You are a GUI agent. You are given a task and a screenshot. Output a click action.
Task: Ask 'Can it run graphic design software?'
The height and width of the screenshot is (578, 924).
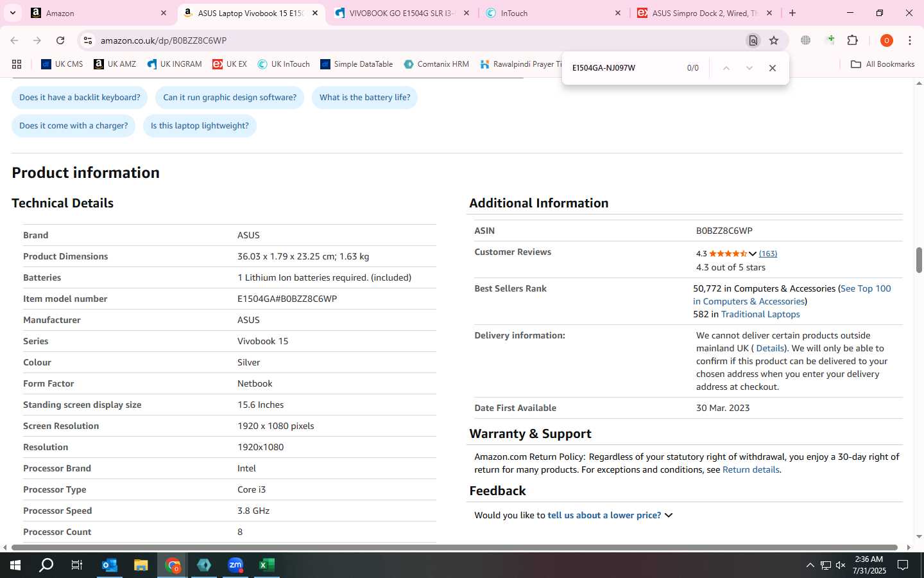(x=230, y=98)
